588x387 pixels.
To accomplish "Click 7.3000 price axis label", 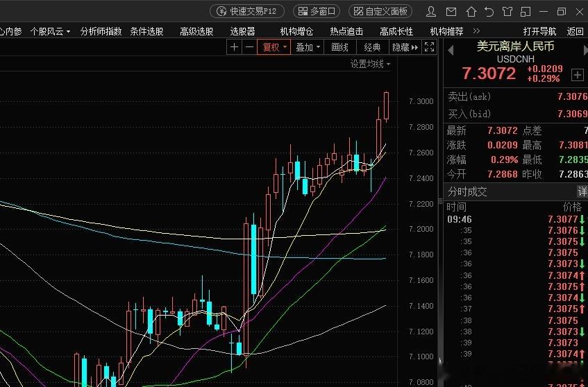I will [x=421, y=101].
